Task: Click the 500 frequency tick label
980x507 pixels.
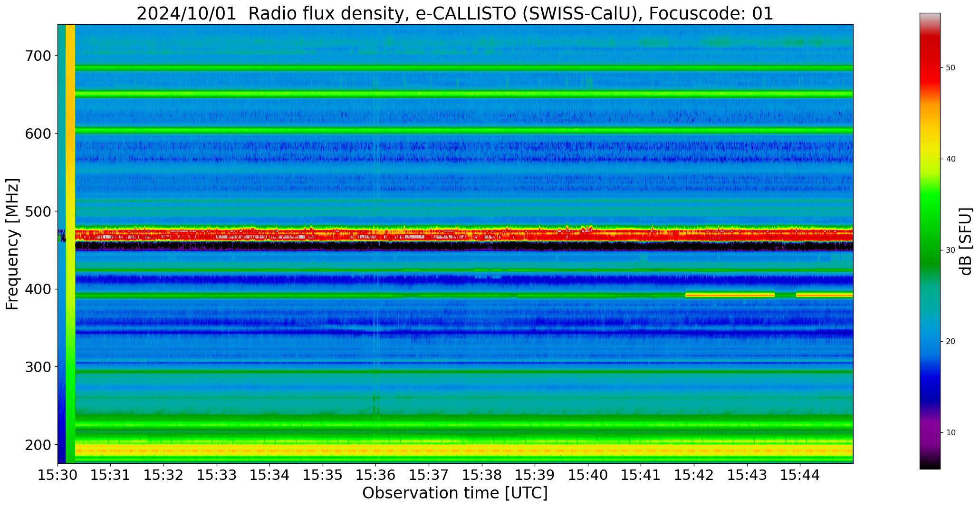Action: 37,211
